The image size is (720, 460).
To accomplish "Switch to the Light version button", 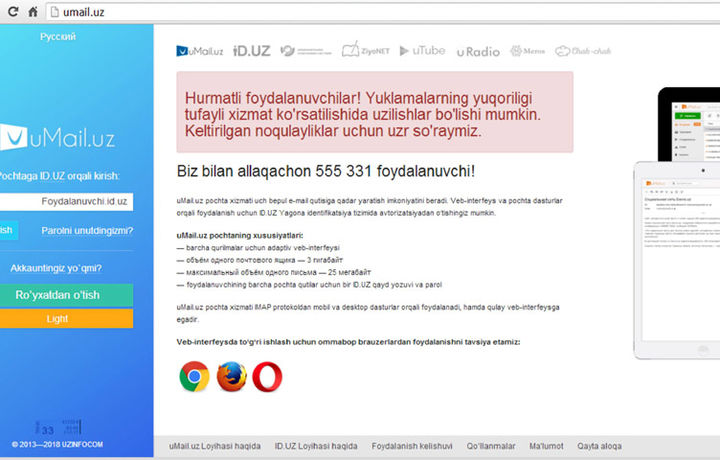I will [x=67, y=319].
